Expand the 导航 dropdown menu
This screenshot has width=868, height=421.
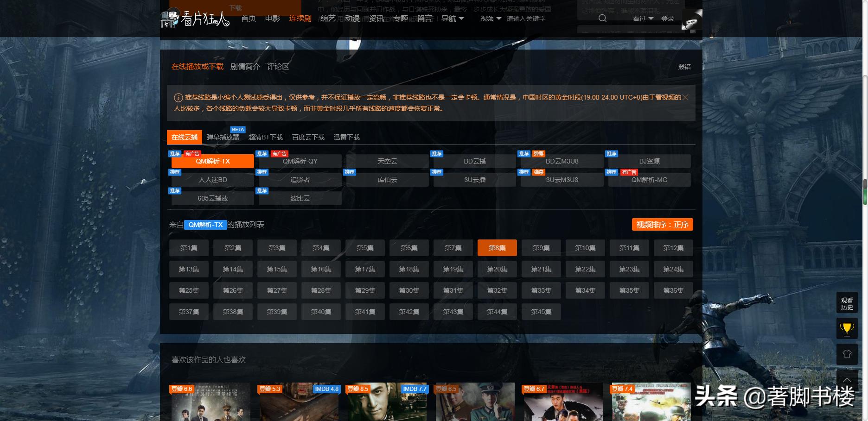click(452, 19)
